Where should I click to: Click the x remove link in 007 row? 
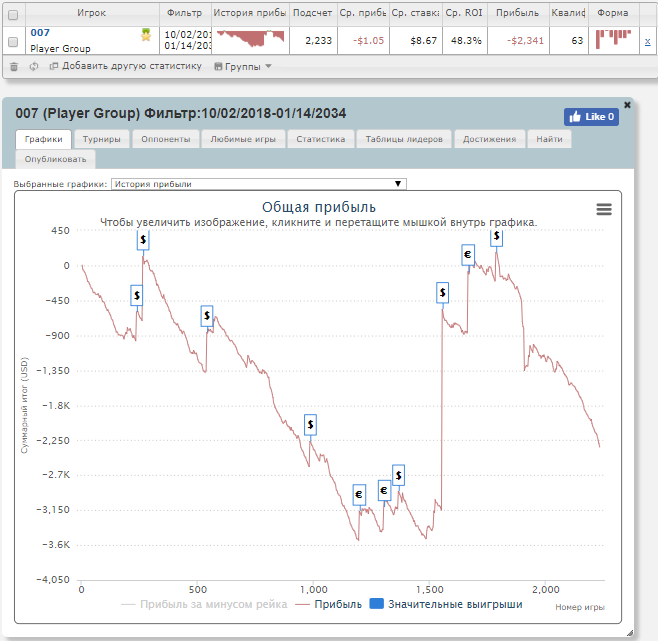pyautogui.click(x=647, y=42)
